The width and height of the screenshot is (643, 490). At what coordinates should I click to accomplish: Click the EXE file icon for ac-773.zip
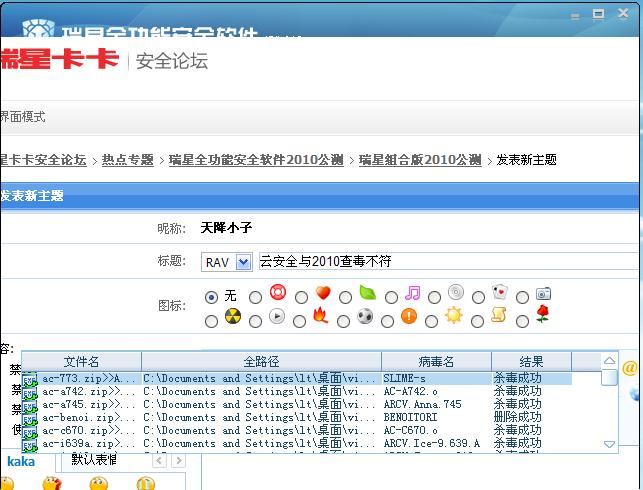[30, 379]
